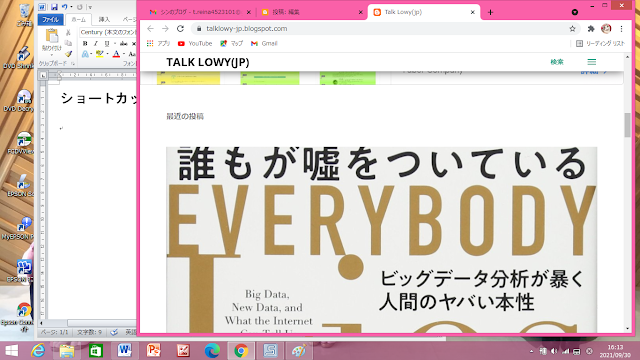The width and height of the screenshot is (640, 360).
Task: Redo action in Word quick access toolbar
Action: tap(80, 7)
